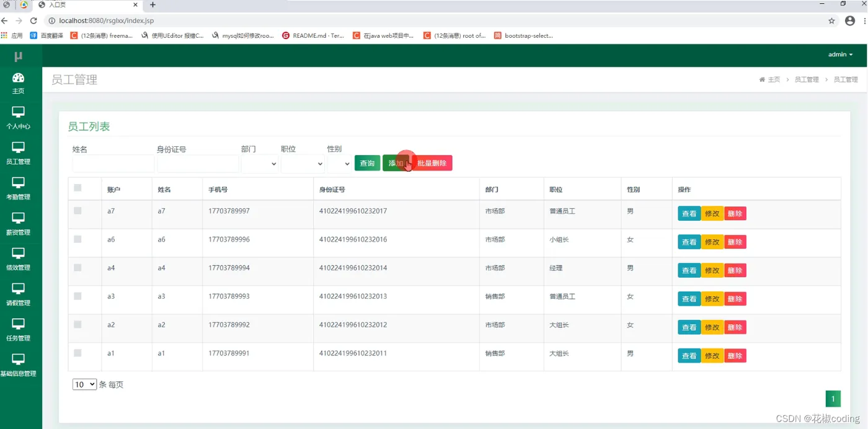Click the 添加 add button
The image size is (868, 429).
pos(396,163)
